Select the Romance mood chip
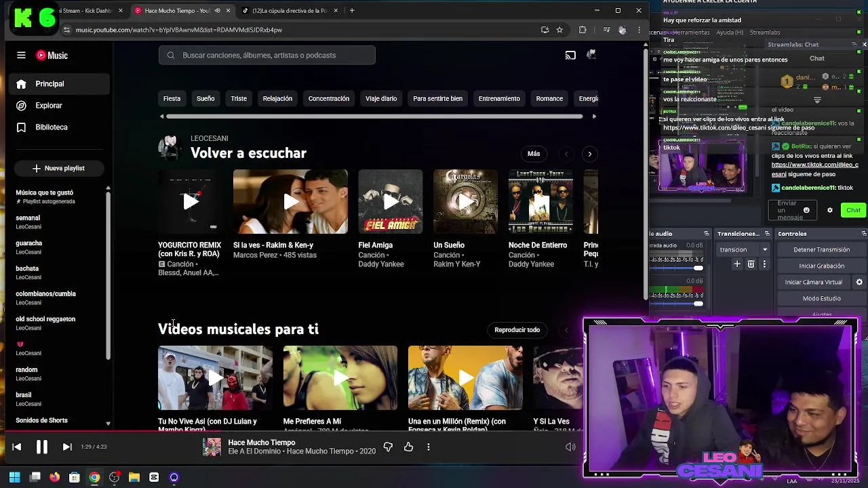The image size is (868, 488). click(549, 99)
